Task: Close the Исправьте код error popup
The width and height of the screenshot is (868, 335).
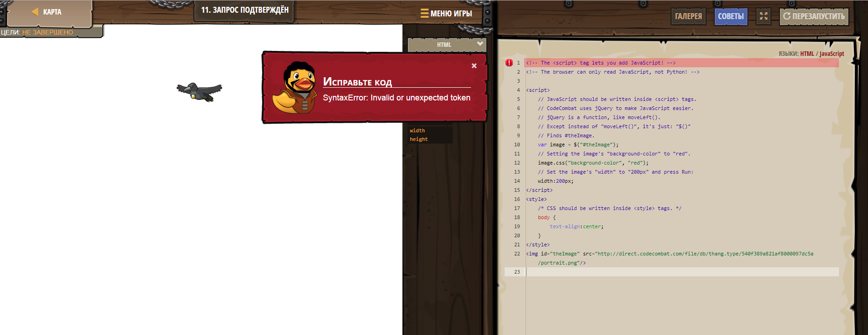Action: (x=474, y=66)
